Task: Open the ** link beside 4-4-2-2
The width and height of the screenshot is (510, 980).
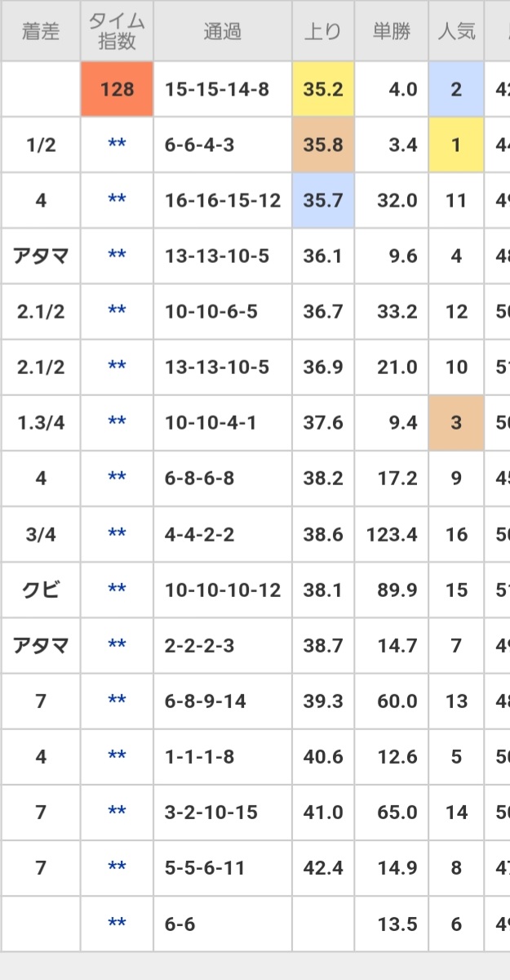Action: (x=117, y=534)
